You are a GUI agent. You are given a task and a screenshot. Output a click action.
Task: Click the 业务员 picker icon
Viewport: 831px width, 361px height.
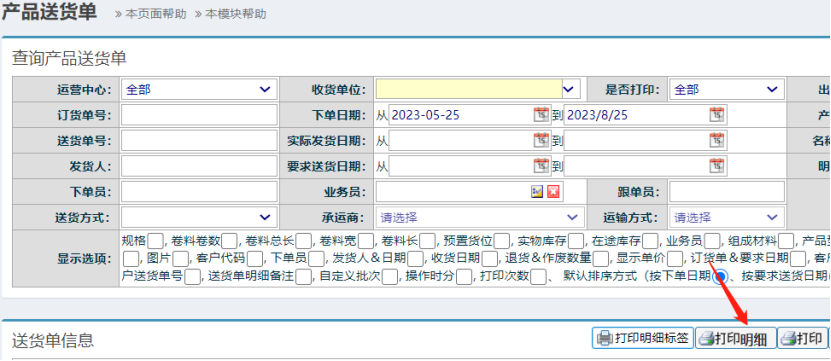537,191
